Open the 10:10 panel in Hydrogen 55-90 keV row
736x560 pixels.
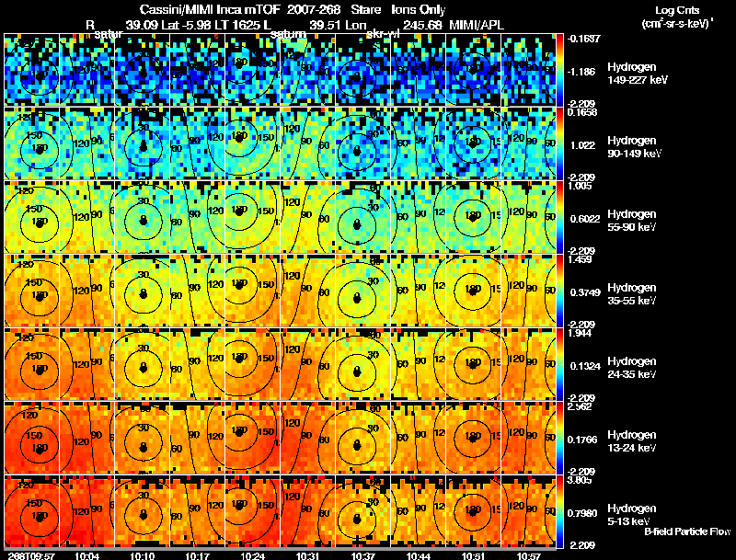coord(143,217)
